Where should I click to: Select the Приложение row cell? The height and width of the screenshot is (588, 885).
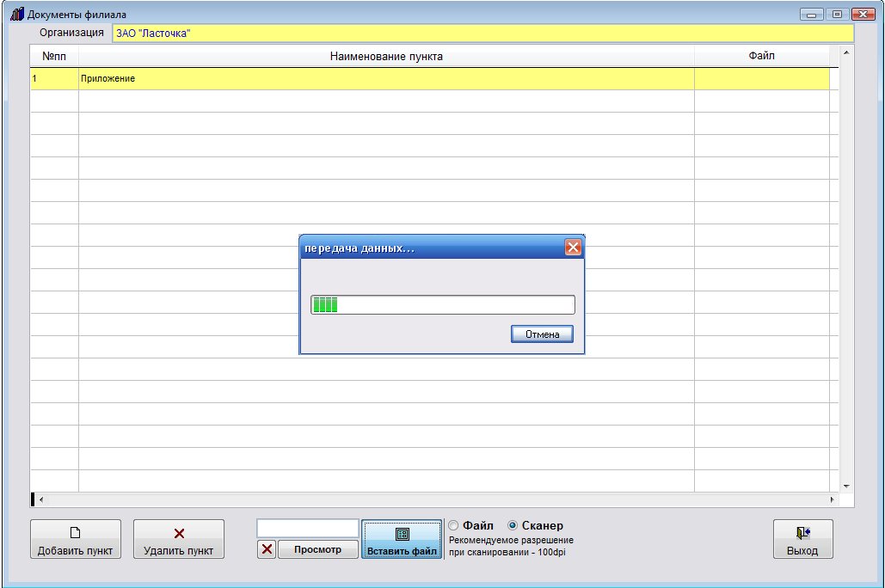(386, 78)
